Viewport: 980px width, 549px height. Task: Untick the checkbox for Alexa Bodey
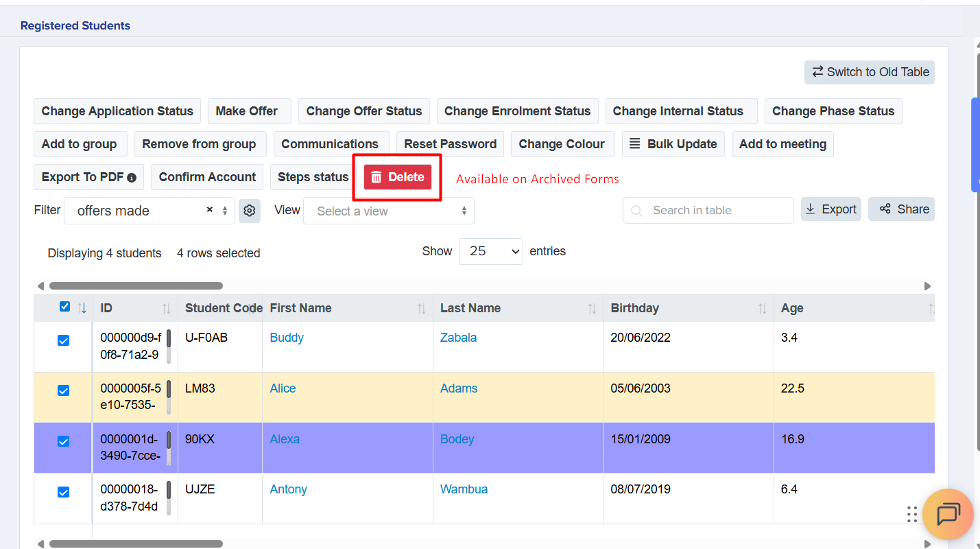tap(63, 441)
